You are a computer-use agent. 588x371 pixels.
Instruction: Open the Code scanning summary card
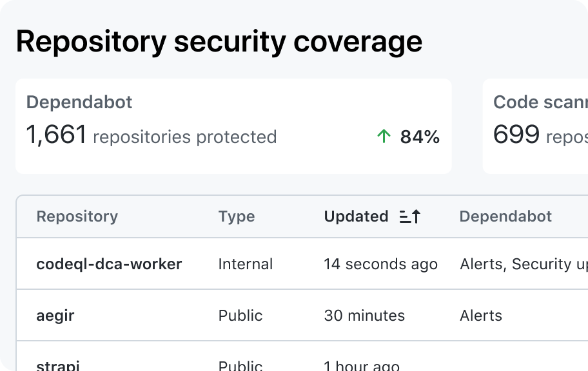click(536, 126)
